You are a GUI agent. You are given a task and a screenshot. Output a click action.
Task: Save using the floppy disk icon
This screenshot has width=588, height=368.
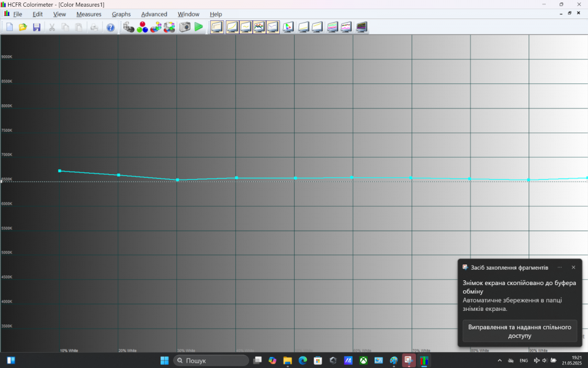pos(36,27)
